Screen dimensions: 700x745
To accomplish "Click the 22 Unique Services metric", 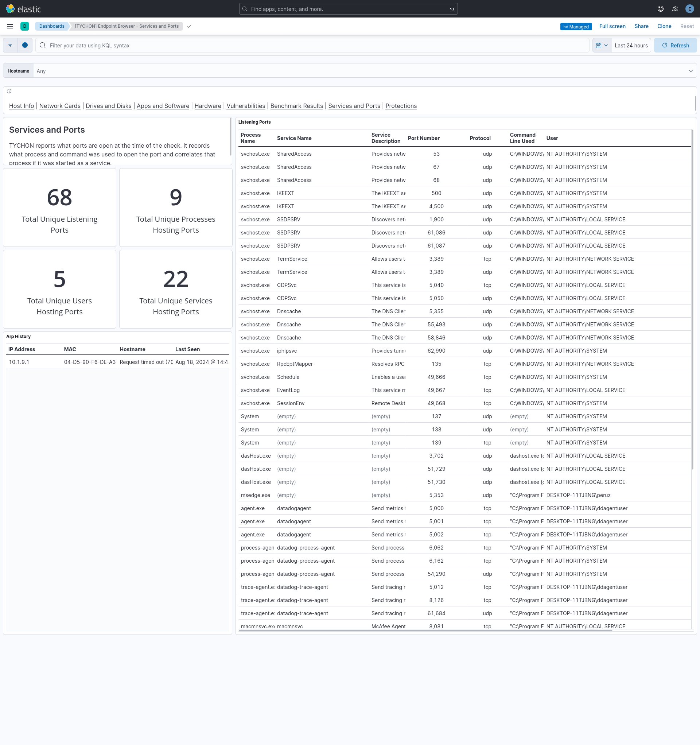I will (176, 289).
